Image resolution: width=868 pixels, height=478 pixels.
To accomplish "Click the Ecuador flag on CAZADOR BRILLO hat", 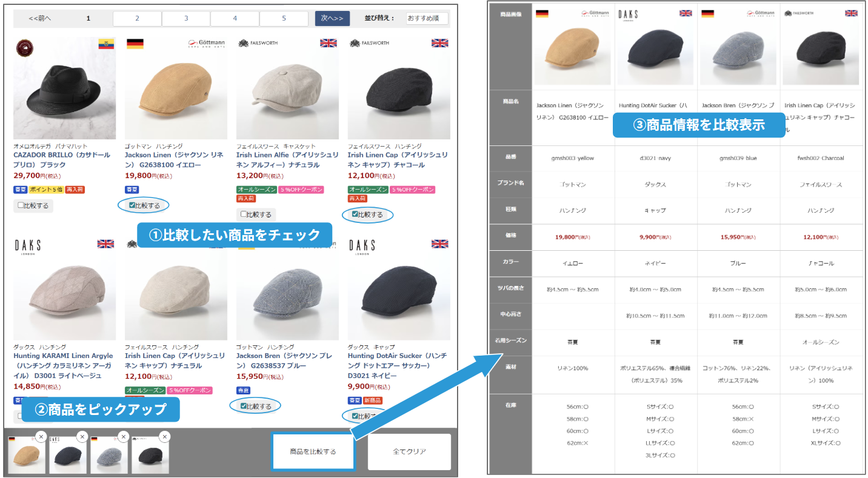I will (x=106, y=44).
